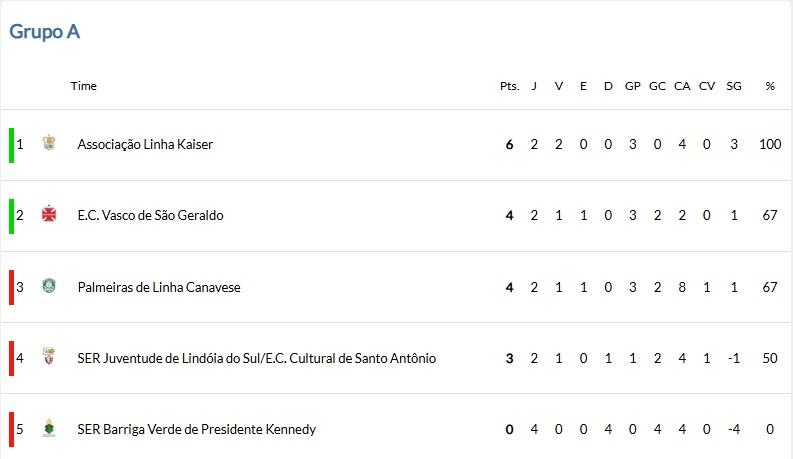Click the SG column header
793x459 pixels.
point(734,86)
